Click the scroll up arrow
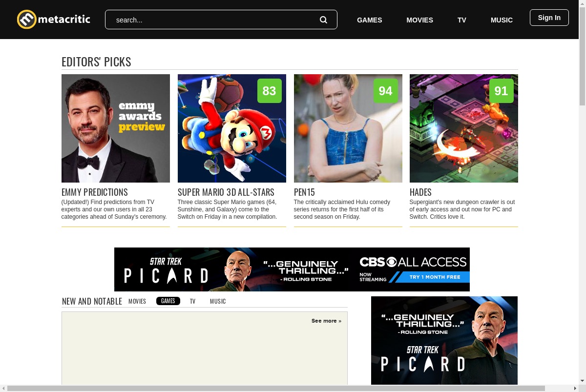The image size is (586, 392). point(582,3)
